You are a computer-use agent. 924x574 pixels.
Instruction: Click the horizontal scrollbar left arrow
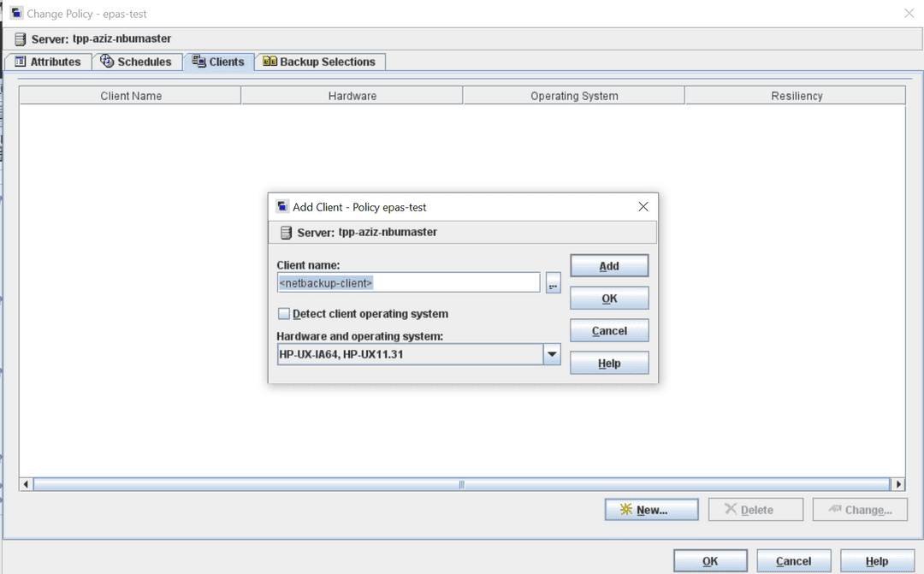click(x=27, y=484)
